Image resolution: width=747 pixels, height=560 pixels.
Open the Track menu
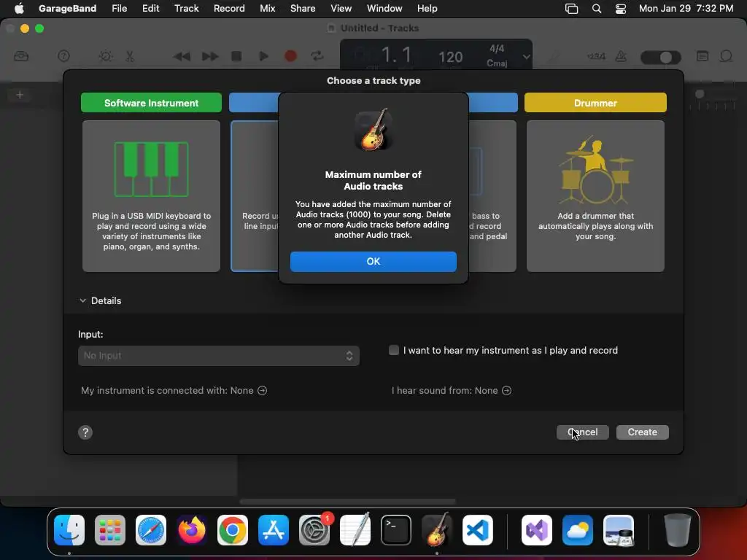[x=186, y=8]
